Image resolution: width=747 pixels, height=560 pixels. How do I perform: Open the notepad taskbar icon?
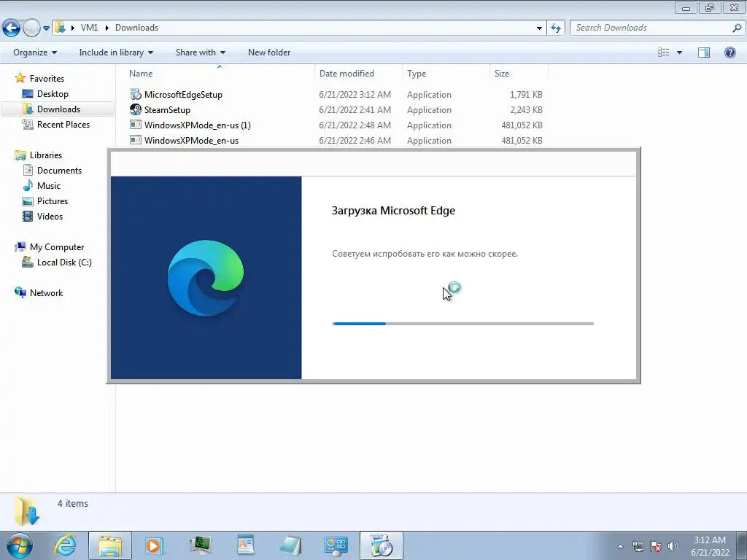[290, 545]
